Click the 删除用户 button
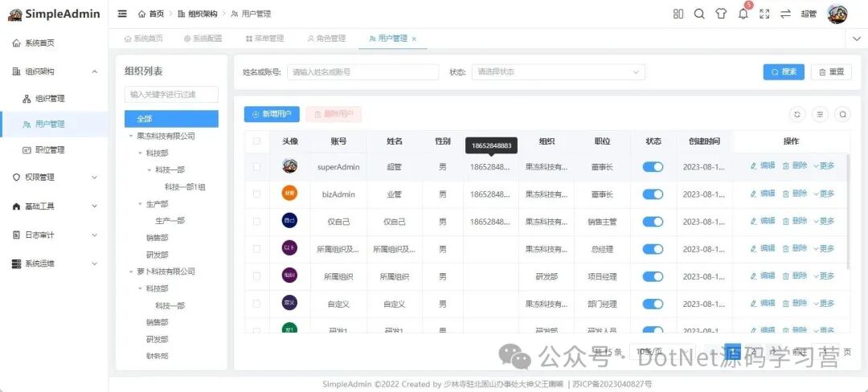The width and height of the screenshot is (868, 392). point(334,114)
